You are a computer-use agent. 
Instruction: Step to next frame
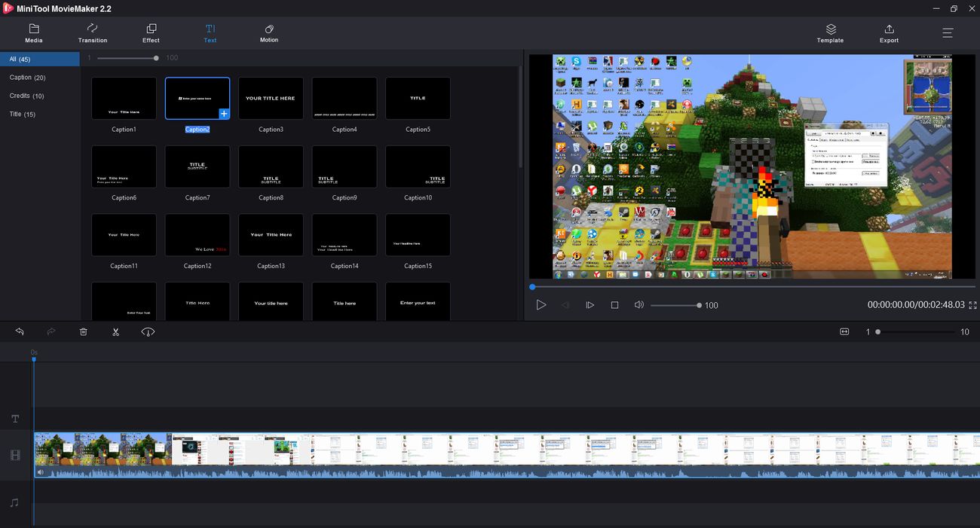pos(590,305)
